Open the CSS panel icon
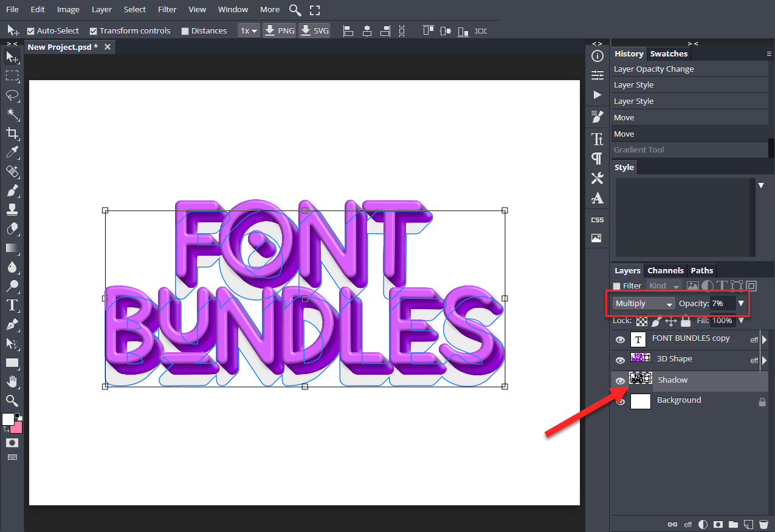The width and height of the screenshot is (775, 532). click(598, 220)
